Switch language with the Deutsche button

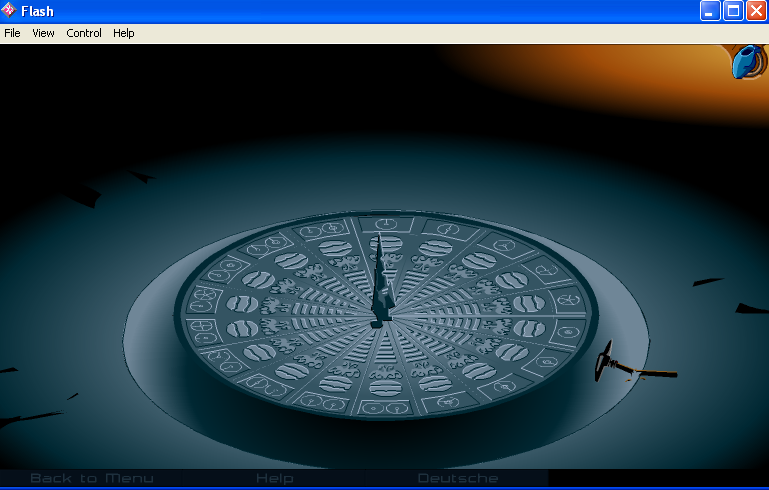point(458,478)
